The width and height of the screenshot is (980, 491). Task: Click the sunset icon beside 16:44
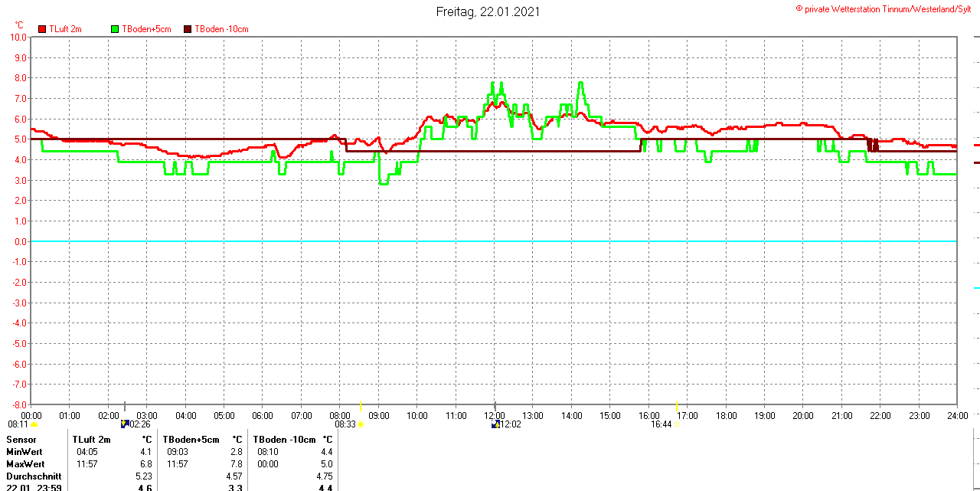point(677,424)
